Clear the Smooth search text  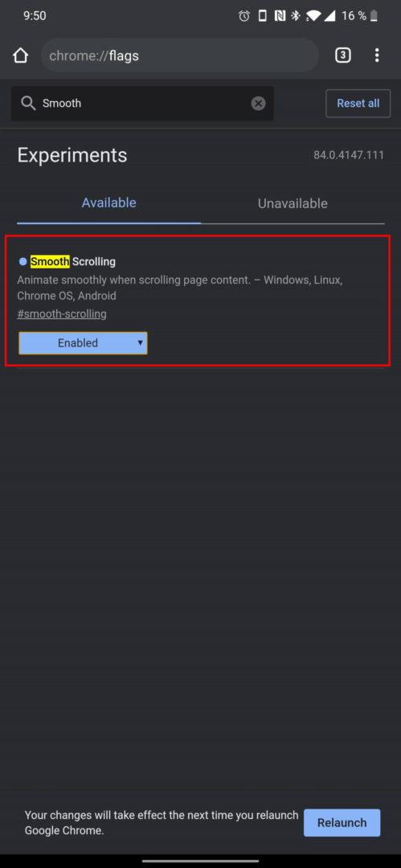coord(258,104)
